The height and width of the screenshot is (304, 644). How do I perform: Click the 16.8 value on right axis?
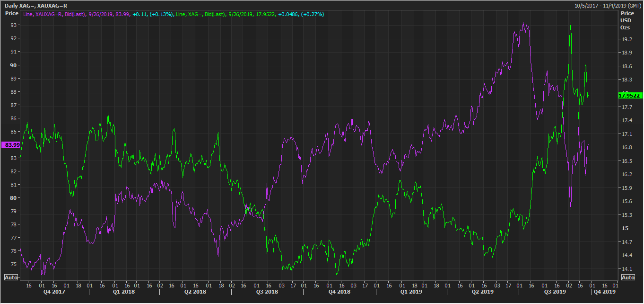(627, 147)
